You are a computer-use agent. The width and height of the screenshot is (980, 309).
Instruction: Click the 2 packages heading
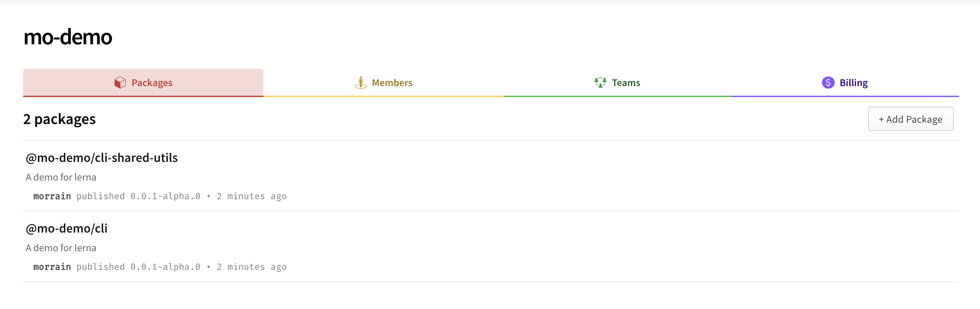59,119
